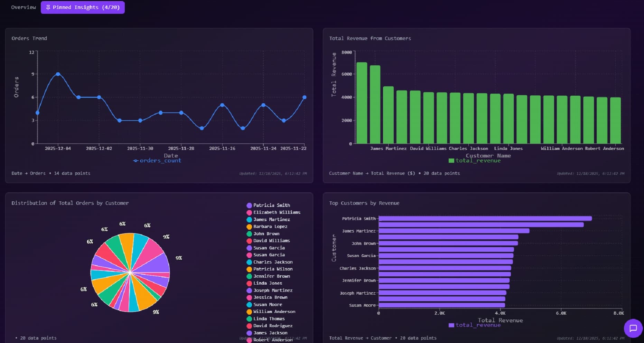The image size is (644, 343).
Task: Toggle the orders_count legend under Orders Trend
Action: coord(157,160)
